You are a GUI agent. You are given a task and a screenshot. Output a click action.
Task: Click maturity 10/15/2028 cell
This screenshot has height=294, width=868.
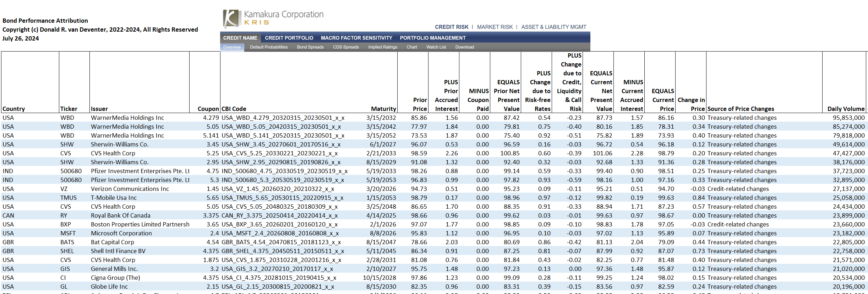point(380,278)
